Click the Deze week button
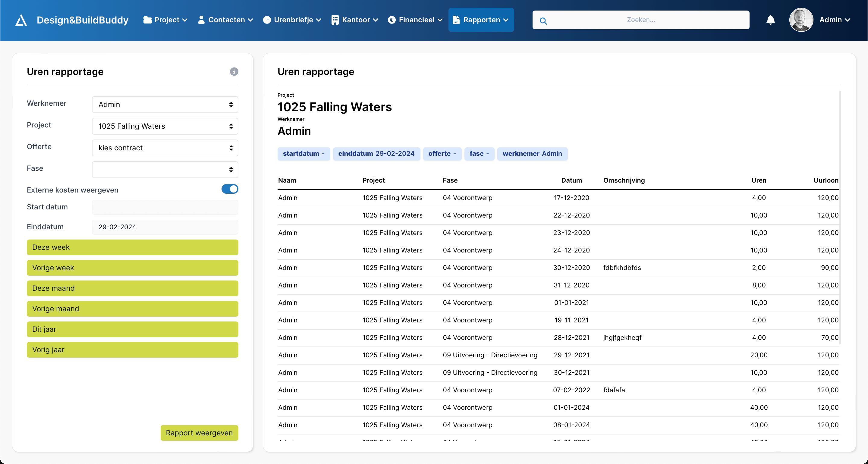Viewport: 868px width, 464px height. pos(132,247)
